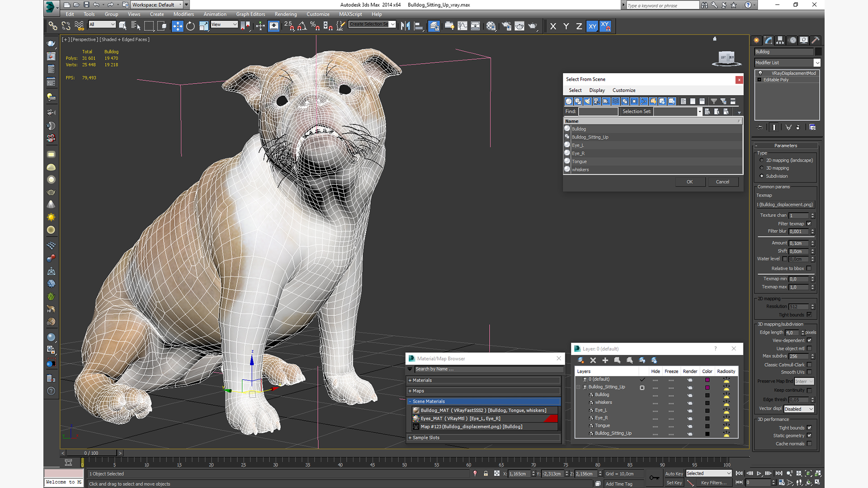Open the Utilities command panel tab
The width and height of the screenshot is (868, 488).
click(816, 40)
